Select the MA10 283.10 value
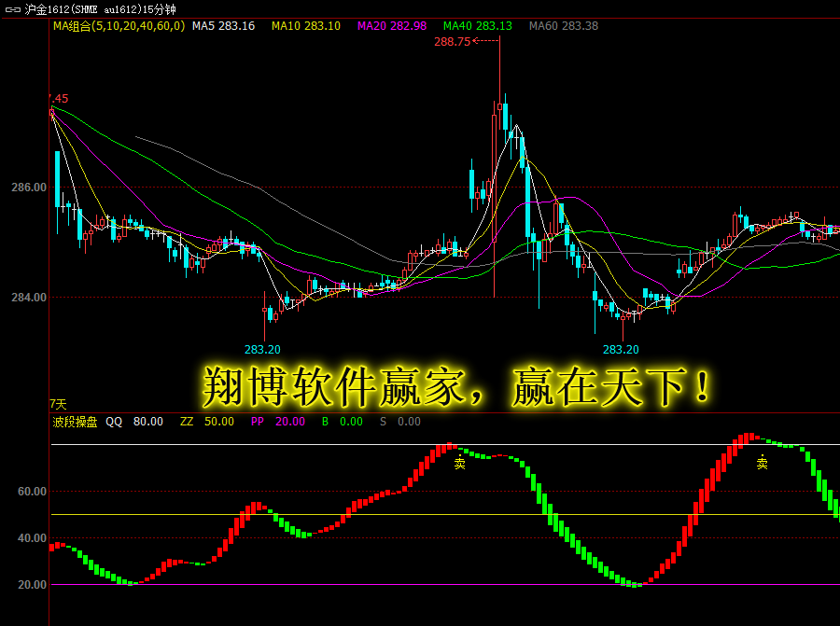The height and width of the screenshot is (626, 840). (306, 26)
